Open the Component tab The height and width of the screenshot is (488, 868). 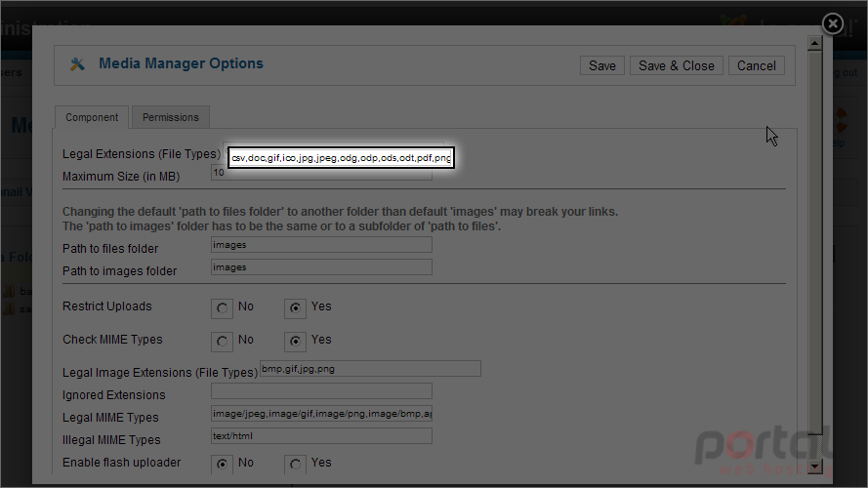[92, 117]
